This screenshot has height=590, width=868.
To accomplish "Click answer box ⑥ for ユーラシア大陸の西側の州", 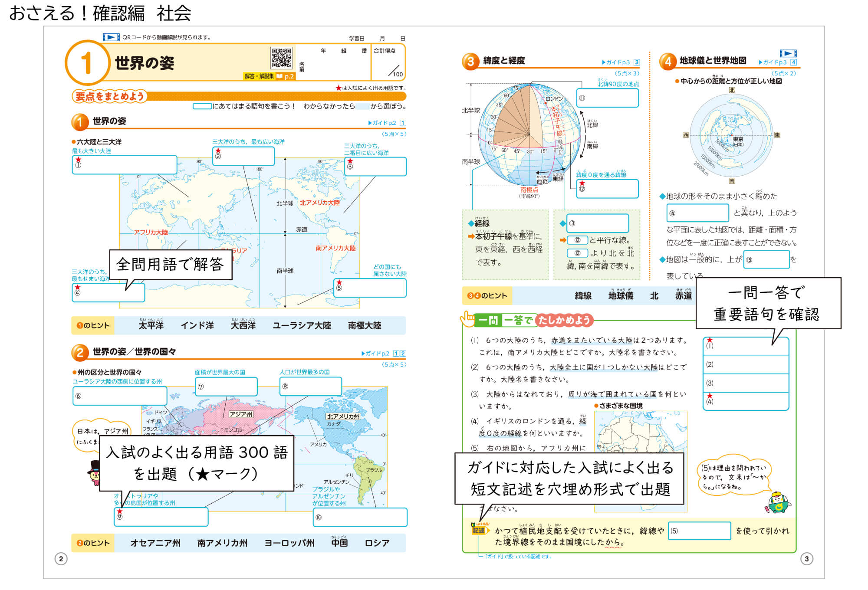I will tap(120, 396).
